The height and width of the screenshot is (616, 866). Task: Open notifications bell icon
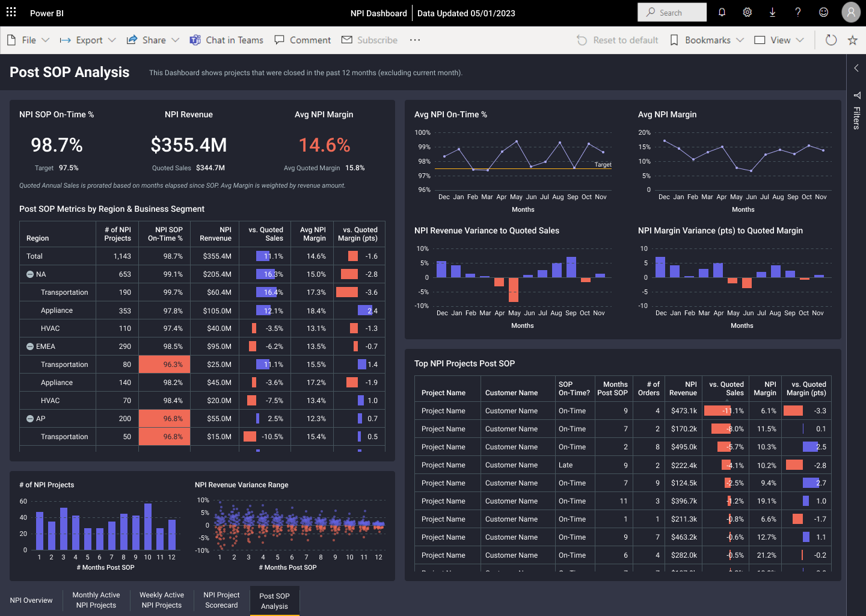pyautogui.click(x=722, y=13)
